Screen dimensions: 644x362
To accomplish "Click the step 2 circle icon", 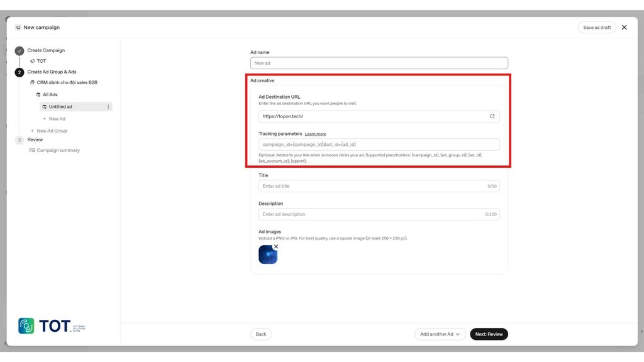I will (x=19, y=72).
